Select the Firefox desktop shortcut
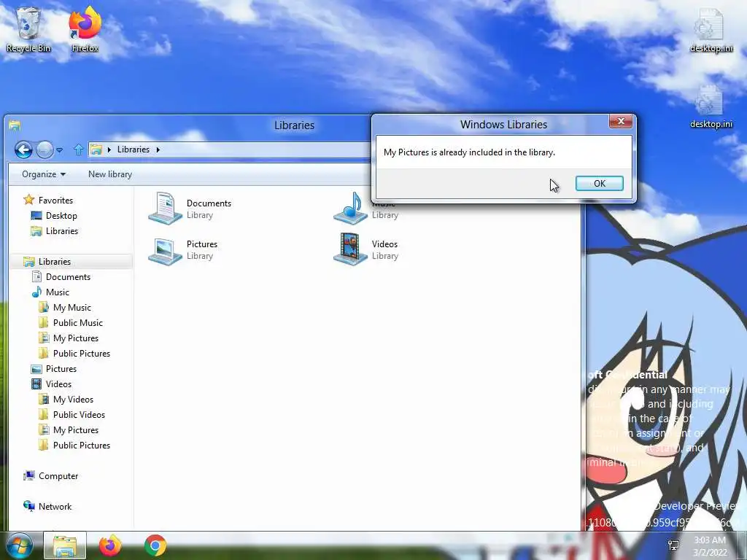The image size is (747, 560). (x=85, y=29)
